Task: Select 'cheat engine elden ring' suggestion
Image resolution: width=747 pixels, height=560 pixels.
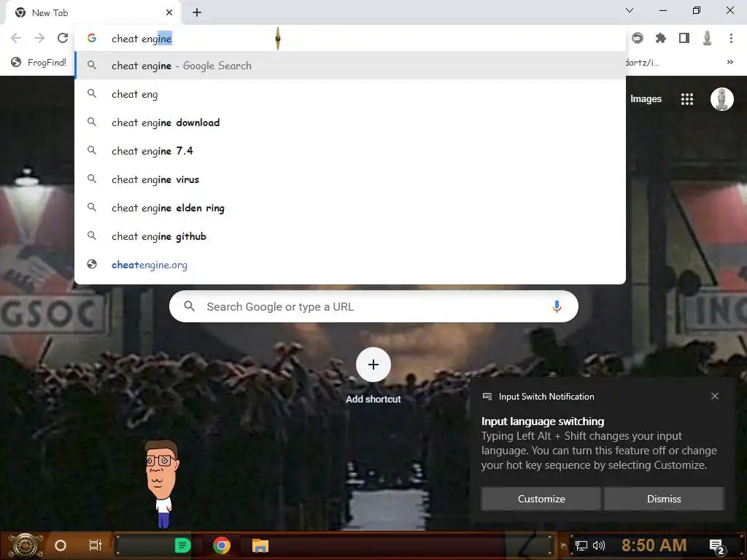Action: tap(350, 208)
